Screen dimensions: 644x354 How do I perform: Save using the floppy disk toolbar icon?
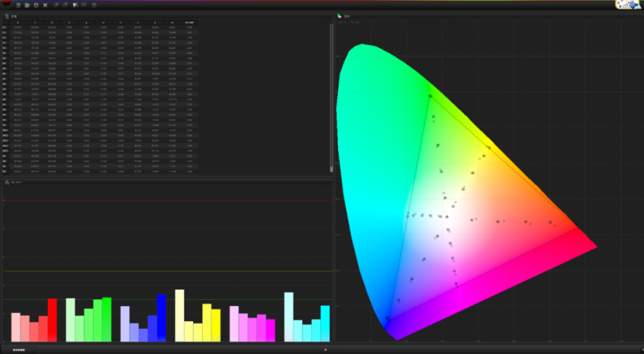pyautogui.click(x=36, y=5)
